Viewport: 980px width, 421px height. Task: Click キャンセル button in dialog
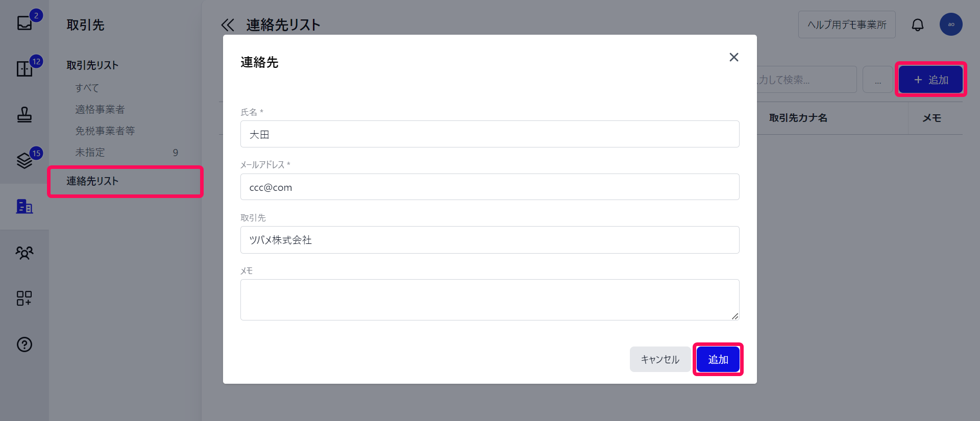coord(659,359)
